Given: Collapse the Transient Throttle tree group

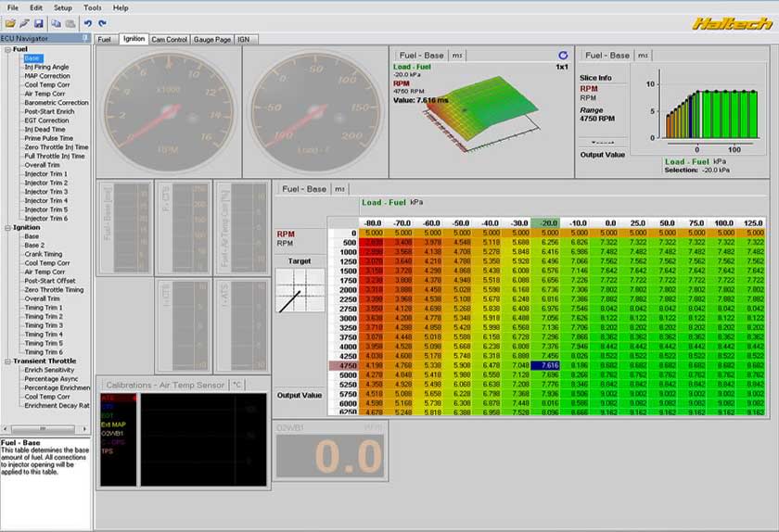Looking at the screenshot, I should (6, 361).
